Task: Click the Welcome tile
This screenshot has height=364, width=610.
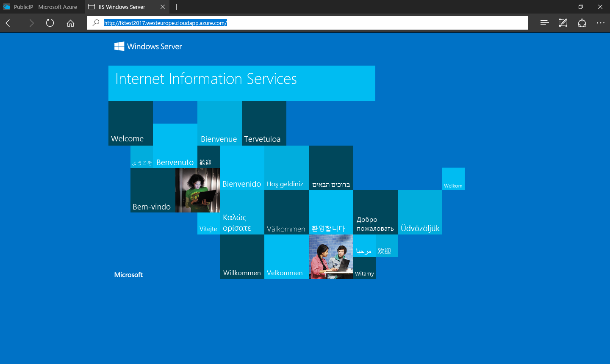Action: click(x=130, y=123)
